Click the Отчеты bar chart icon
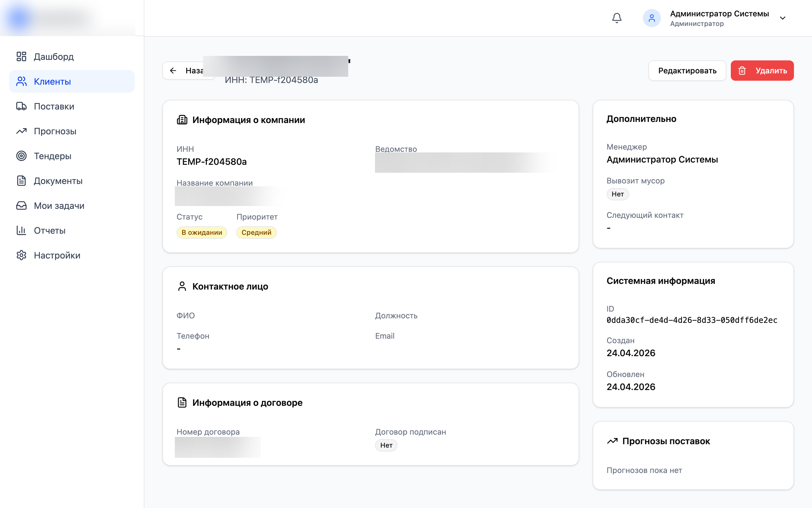This screenshot has height=508, width=812. point(21,231)
